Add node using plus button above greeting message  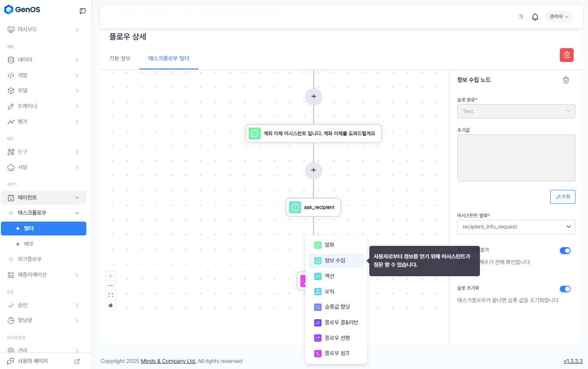(x=313, y=96)
